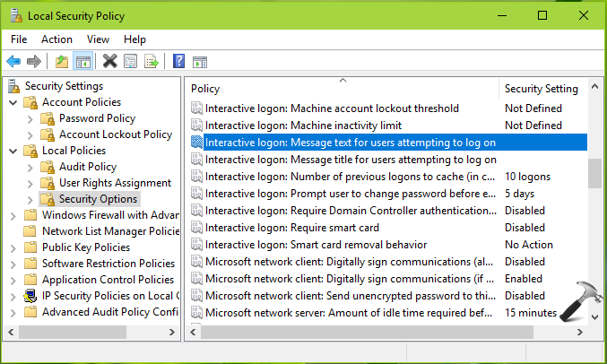Click left arrow of tree pane horizontal scrollbar
This screenshot has width=607, height=364.
[12, 333]
